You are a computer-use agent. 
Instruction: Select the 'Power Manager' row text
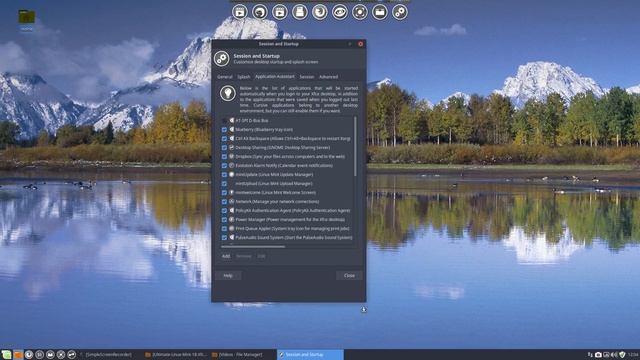(290, 220)
